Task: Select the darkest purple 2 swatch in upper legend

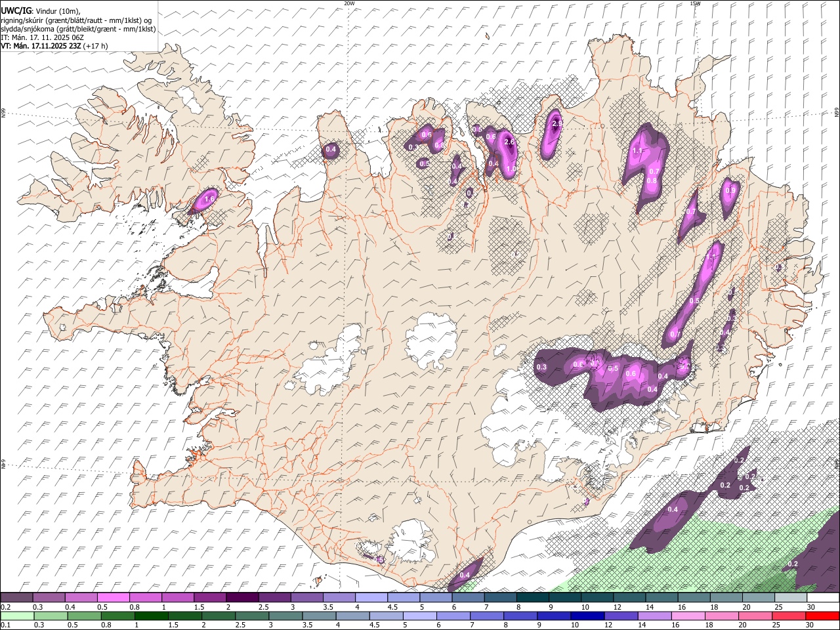Action: point(242,598)
